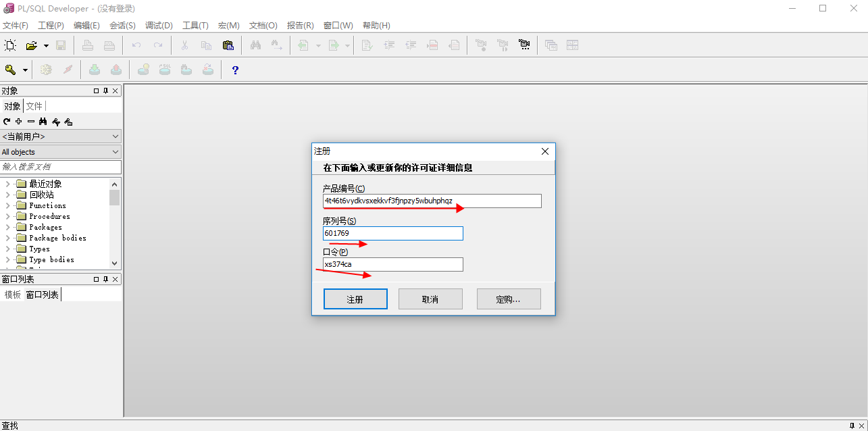Open the 工具(T) menu

tap(195, 26)
